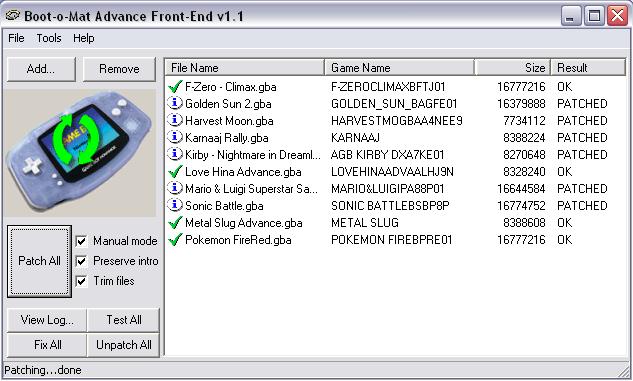The width and height of the screenshot is (633, 381).
Task: Click the info icon beside Harvest Moon.gba
Action: (x=174, y=120)
